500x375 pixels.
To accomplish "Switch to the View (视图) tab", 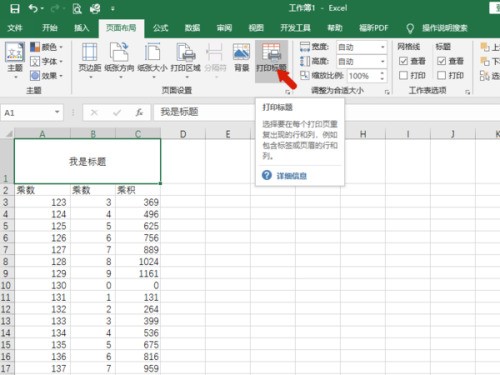I will click(256, 28).
